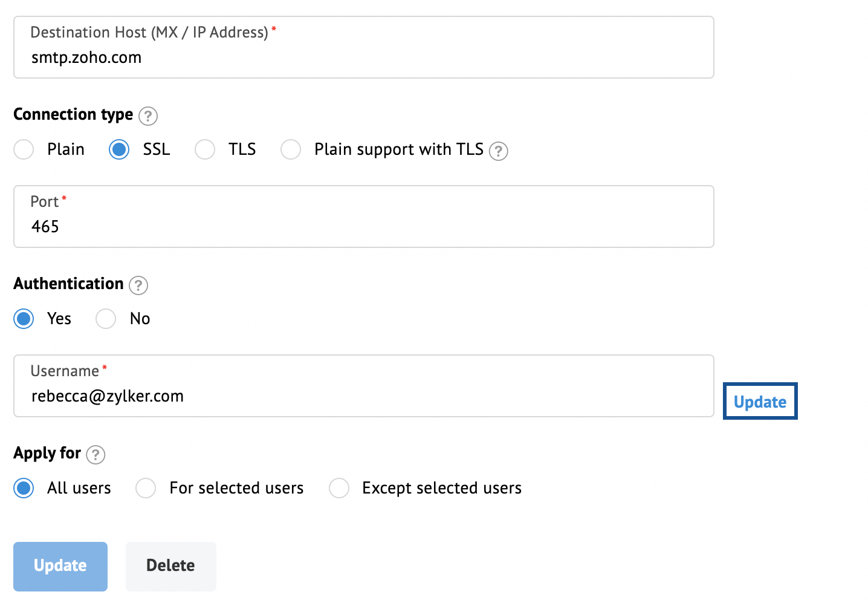Viewport: 868px width, 606px height.
Task: Edit the Port field showing 465
Action: pos(364,217)
